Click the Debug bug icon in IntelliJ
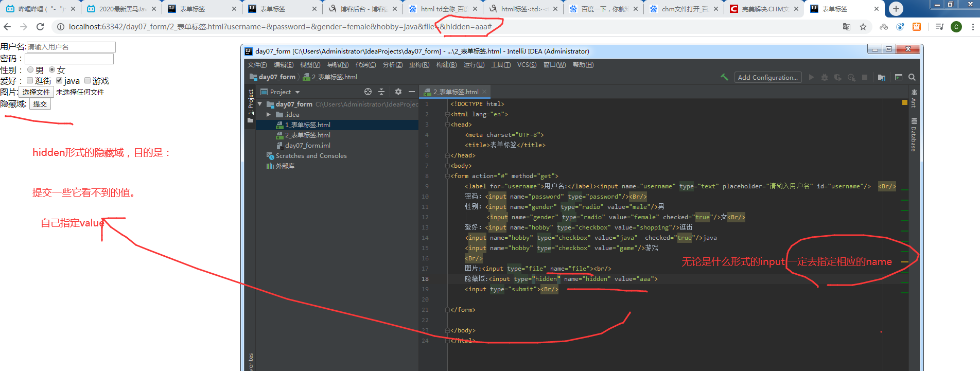 (x=825, y=77)
